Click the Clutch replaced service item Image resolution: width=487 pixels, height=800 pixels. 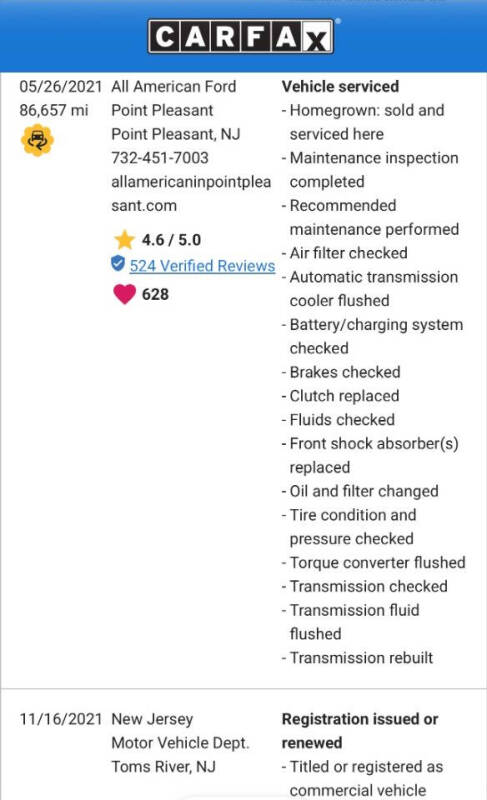coord(344,396)
